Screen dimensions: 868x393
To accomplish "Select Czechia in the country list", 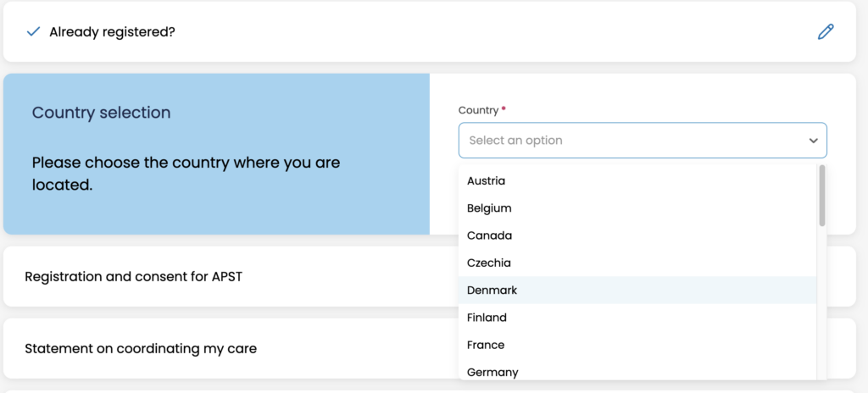I will tap(637, 263).
